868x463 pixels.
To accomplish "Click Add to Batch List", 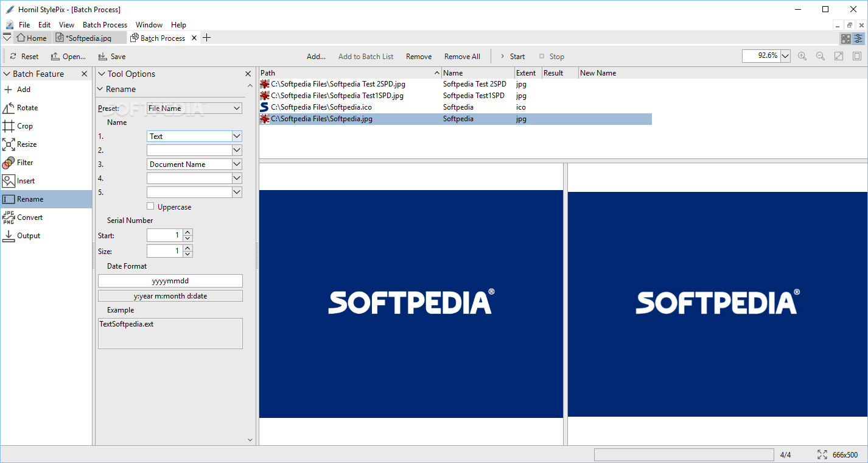I will click(366, 57).
